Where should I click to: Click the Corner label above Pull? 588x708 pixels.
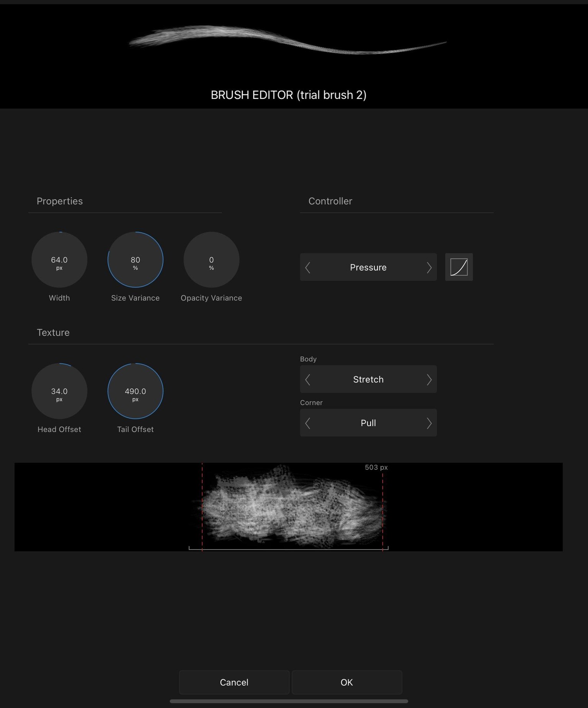point(311,403)
